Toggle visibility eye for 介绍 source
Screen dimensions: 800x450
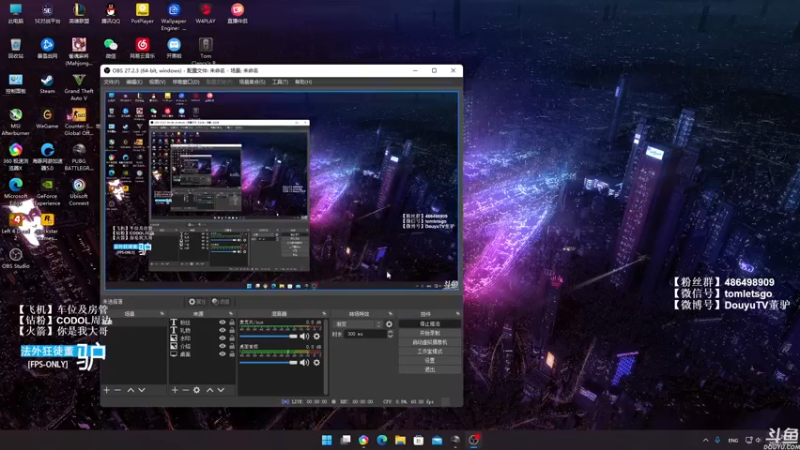pos(222,346)
